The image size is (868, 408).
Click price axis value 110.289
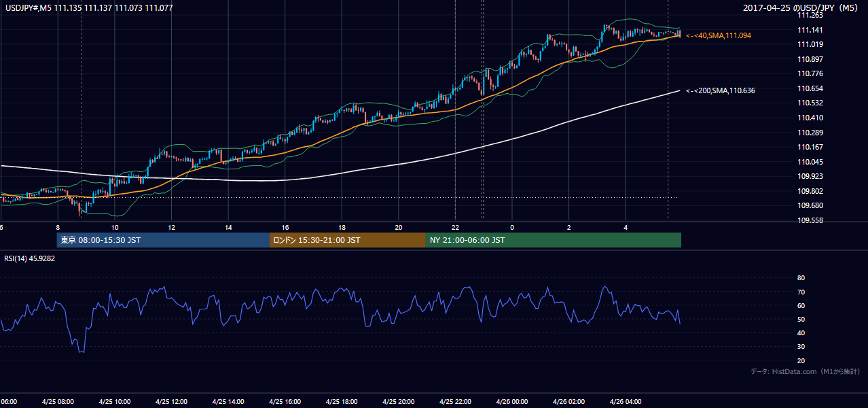pyautogui.click(x=810, y=133)
